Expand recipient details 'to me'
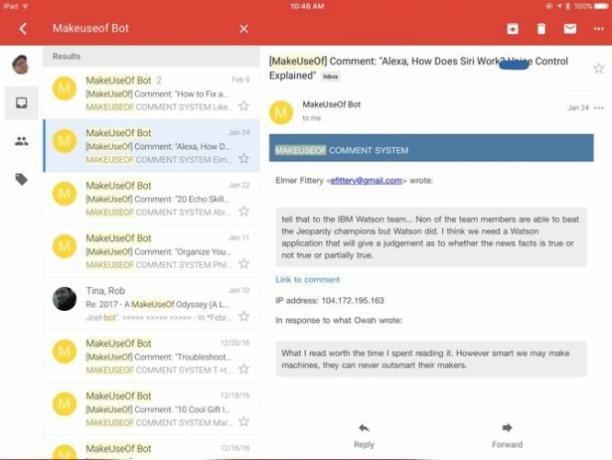The height and width of the screenshot is (460, 612). point(311,118)
